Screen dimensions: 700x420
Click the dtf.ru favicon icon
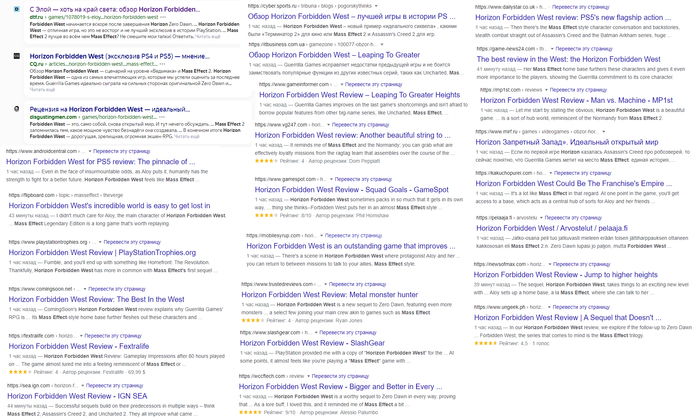click(x=17, y=9)
